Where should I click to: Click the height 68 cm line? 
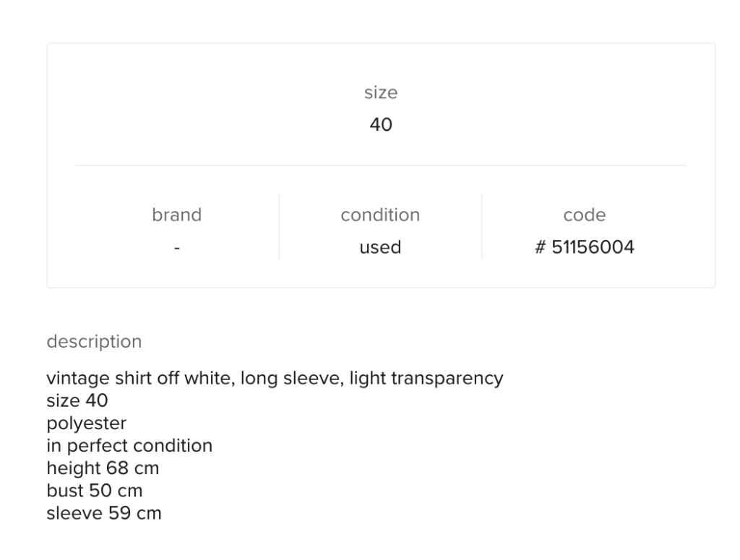pyautogui.click(x=103, y=468)
